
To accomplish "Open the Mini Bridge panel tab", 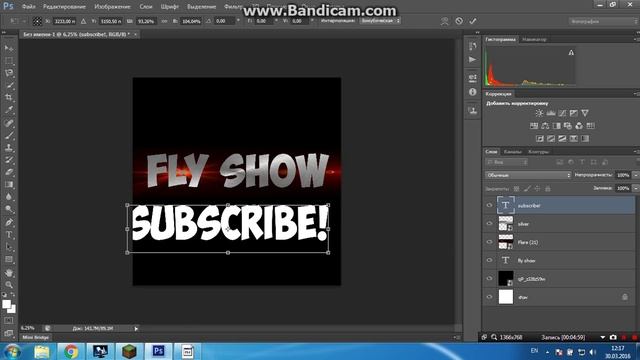I will click(x=36, y=338).
